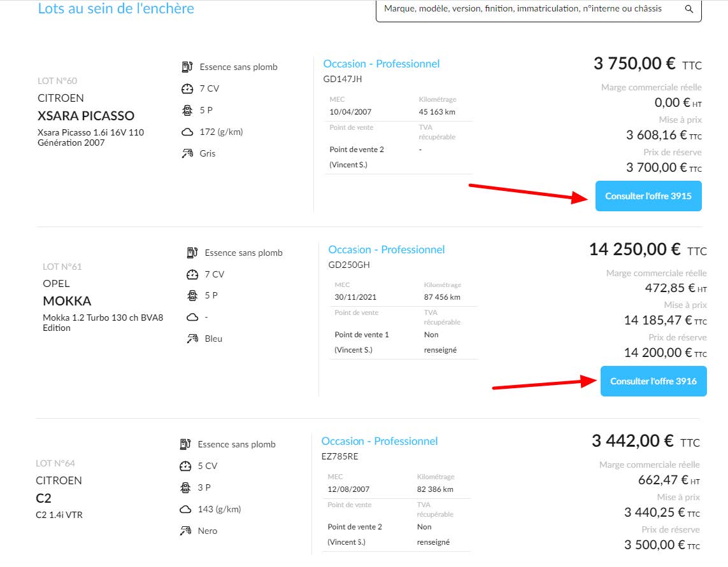Click the OPEL brand name
728x567 pixels.
point(56,284)
